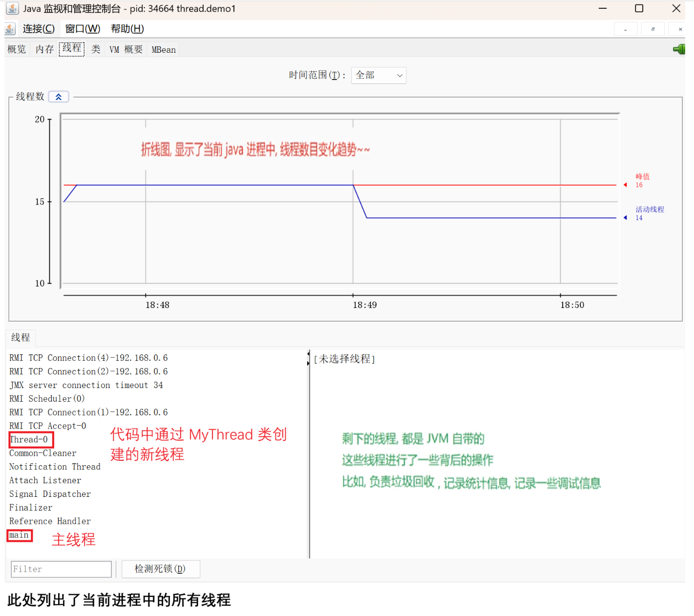The height and width of the screenshot is (616, 694).
Task: Maximize the JConsole main window
Action: coord(639,8)
